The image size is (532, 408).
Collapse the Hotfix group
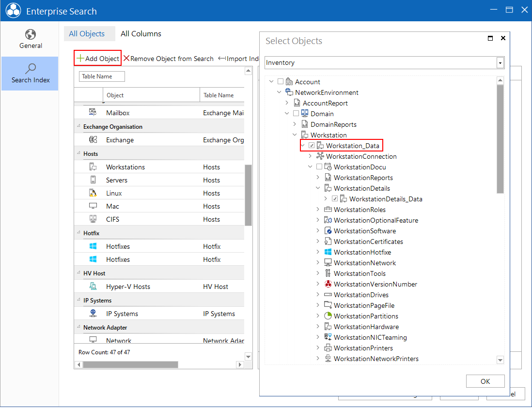78,233
